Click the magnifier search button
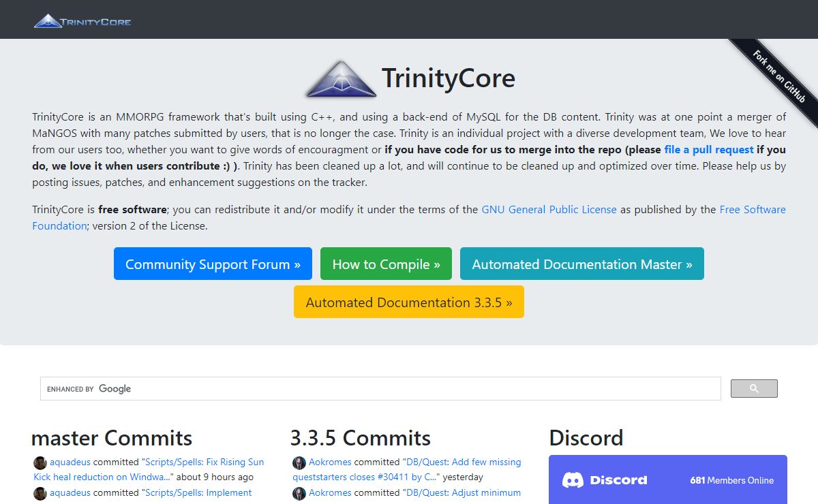 pyautogui.click(x=754, y=389)
